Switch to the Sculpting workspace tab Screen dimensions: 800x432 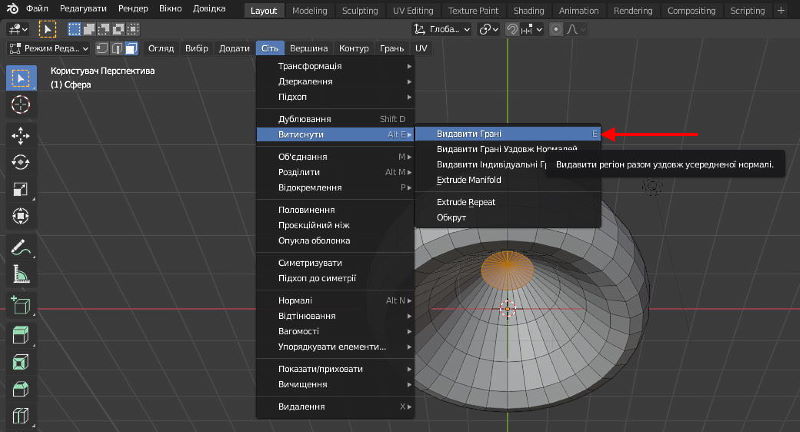tap(360, 11)
